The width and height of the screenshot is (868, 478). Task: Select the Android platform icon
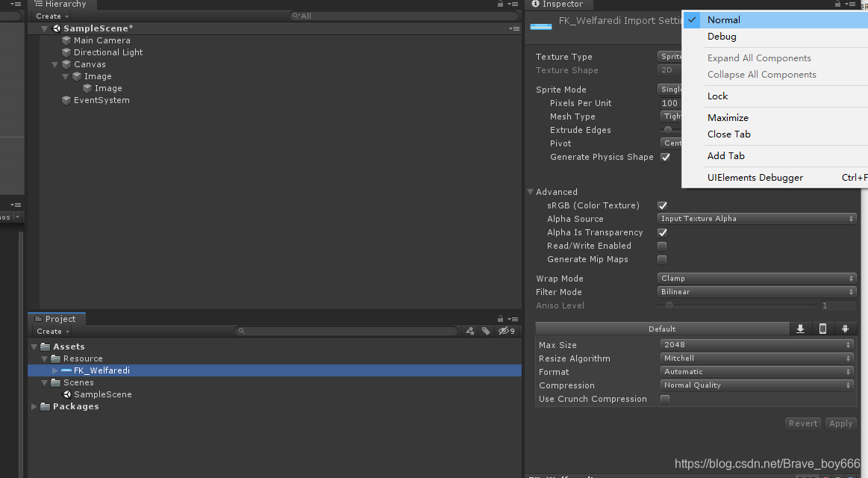(x=846, y=329)
